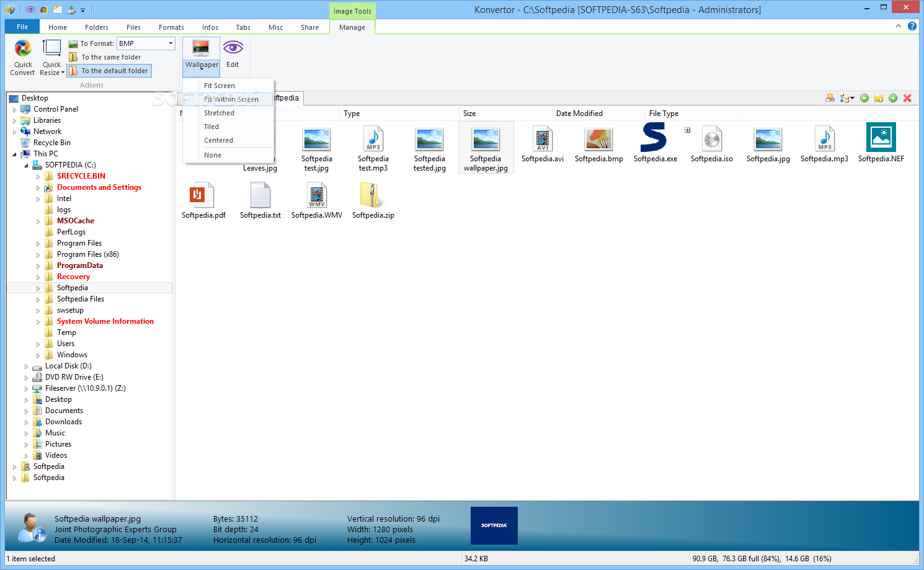Select Softpedia.WMV video icon
924x570 pixels.
(x=317, y=195)
